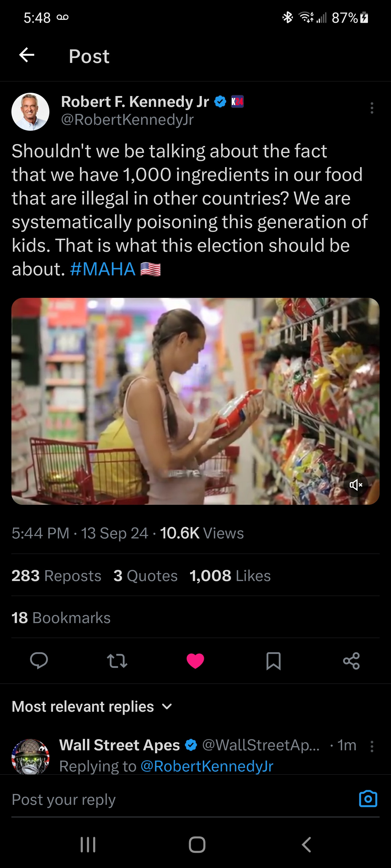The width and height of the screenshot is (391, 868).
Task: Open the reply comment bubble icon
Action: point(39,660)
